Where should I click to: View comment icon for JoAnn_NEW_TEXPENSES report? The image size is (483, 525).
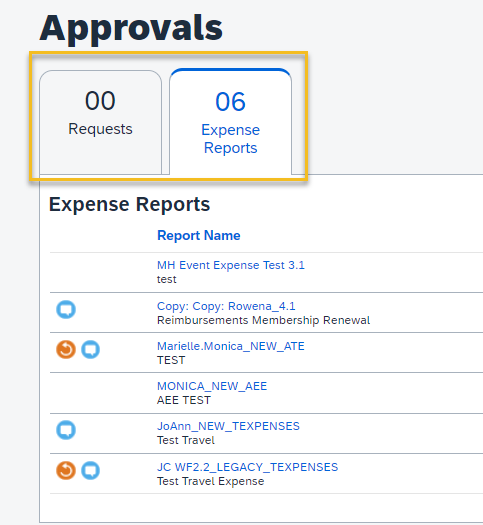point(66,430)
